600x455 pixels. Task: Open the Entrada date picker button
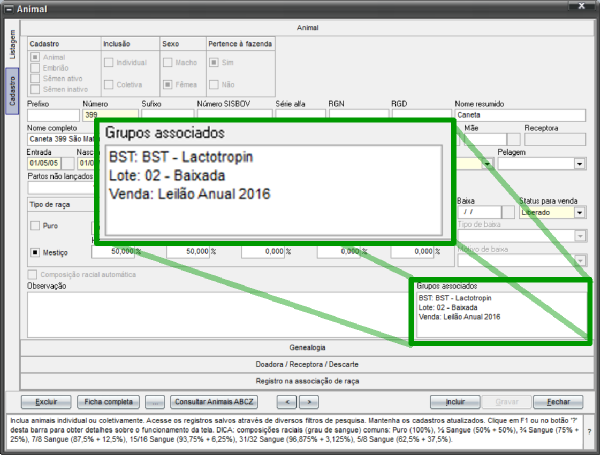[68, 163]
